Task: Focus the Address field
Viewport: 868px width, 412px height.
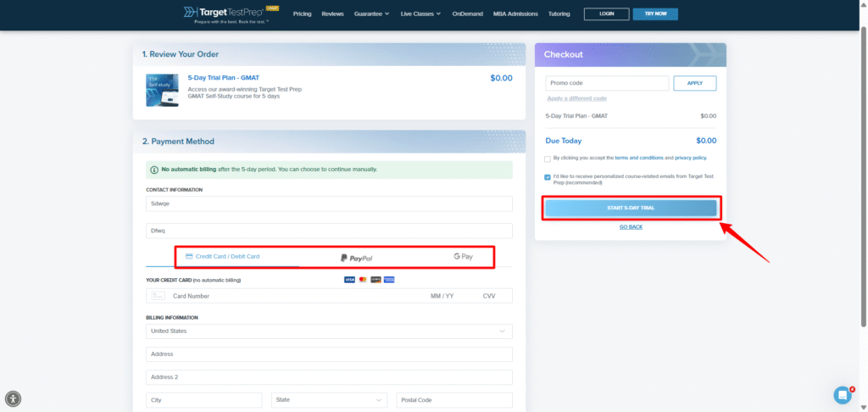Action: (x=329, y=354)
